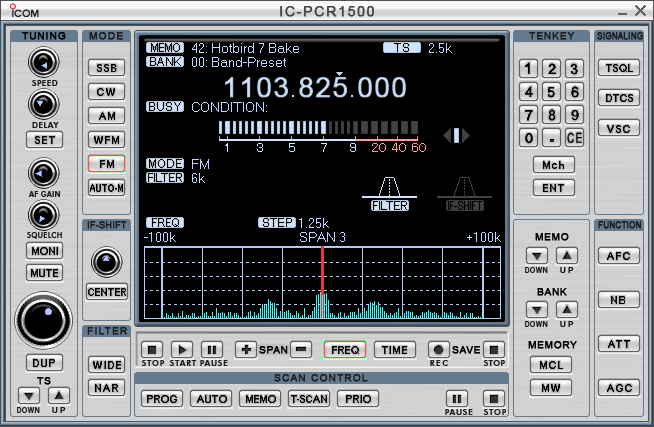Select the SSB mode button

(106, 68)
